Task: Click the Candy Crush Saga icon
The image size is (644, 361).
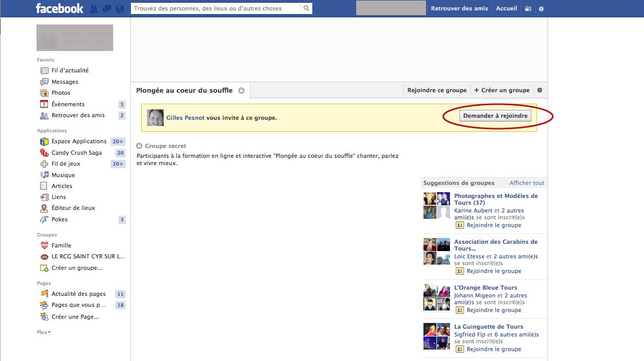Action: [x=44, y=153]
